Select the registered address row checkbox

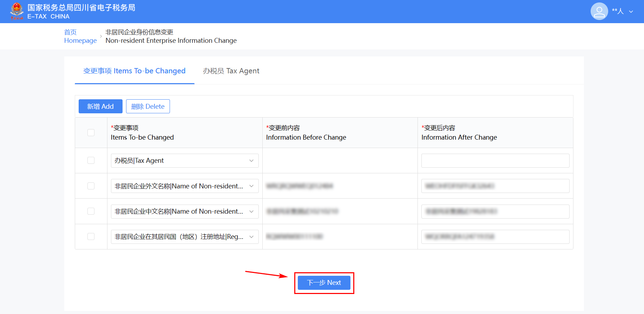pyautogui.click(x=91, y=236)
